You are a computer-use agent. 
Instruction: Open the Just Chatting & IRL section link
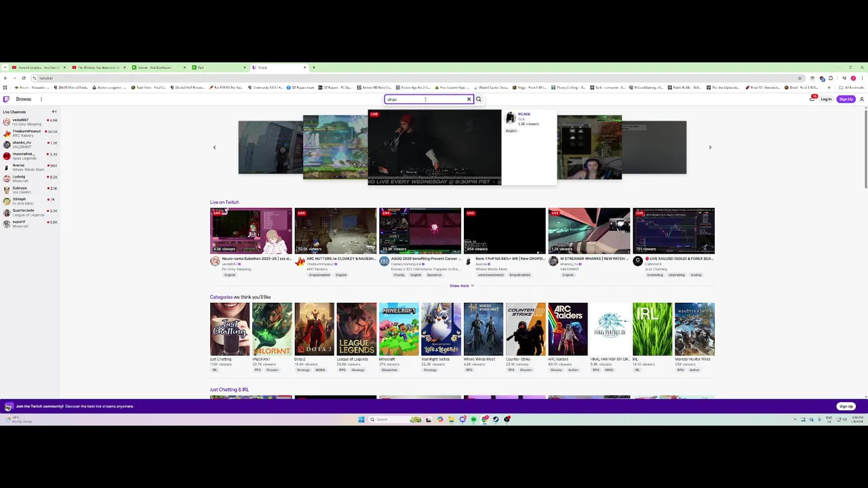point(229,390)
